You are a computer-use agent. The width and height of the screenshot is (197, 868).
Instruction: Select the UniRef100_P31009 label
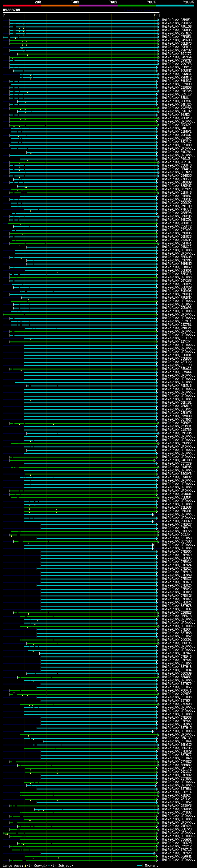(177, 145)
